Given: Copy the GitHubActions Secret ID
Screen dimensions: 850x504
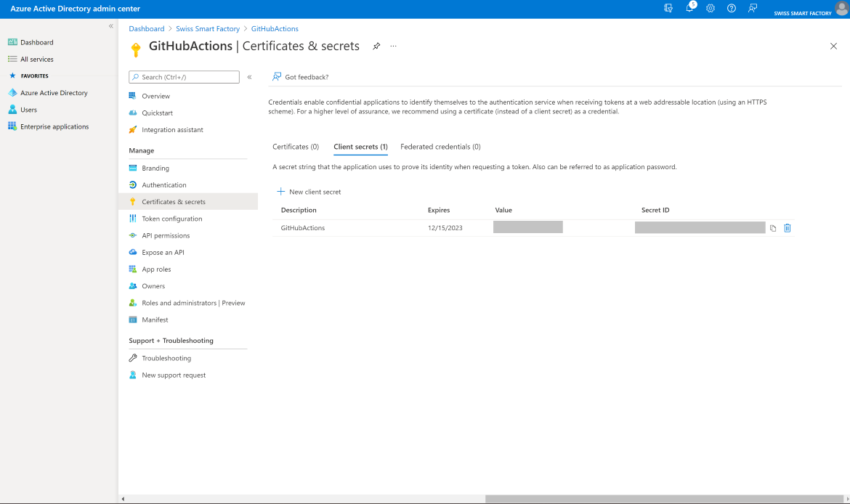Looking at the screenshot, I should pos(773,228).
